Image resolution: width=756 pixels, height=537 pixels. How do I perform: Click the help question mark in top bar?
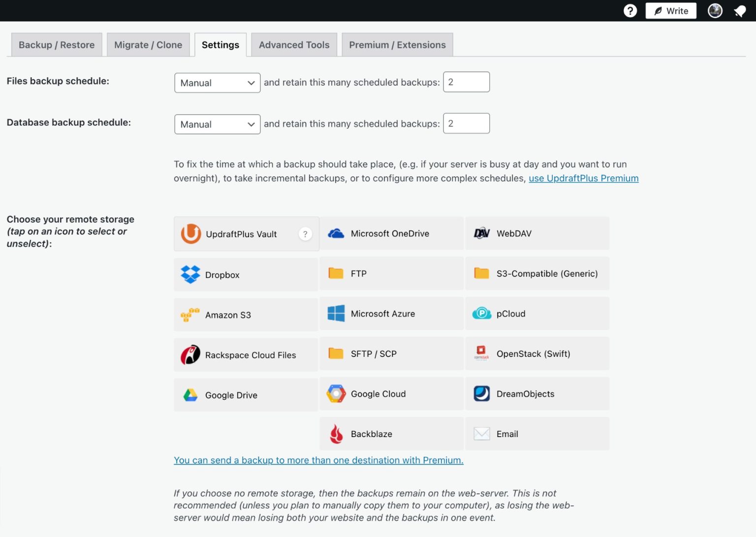[630, 11]
